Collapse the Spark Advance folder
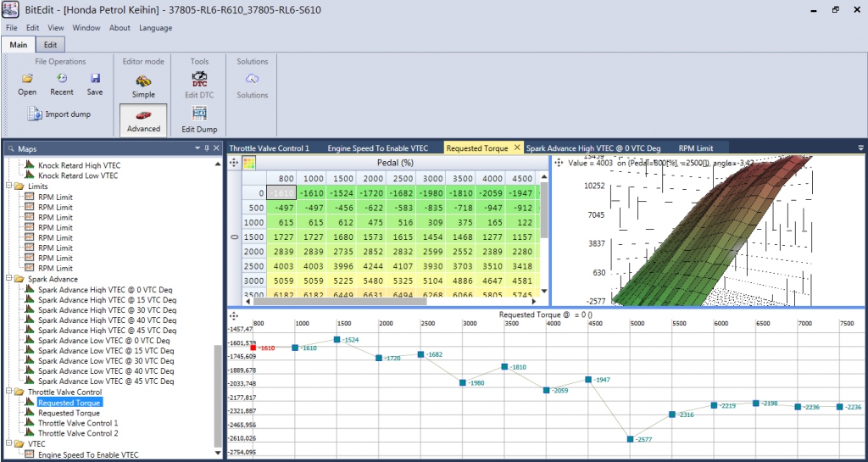The height and width of the screenshot is (462, 868). tap(8, 279)
